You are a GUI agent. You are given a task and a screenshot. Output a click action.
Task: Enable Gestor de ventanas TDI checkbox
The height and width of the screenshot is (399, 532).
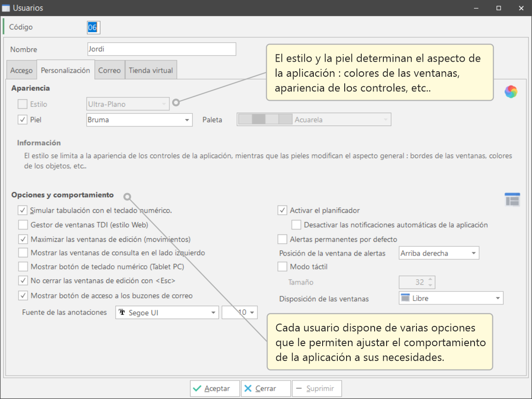coord(23,225)
